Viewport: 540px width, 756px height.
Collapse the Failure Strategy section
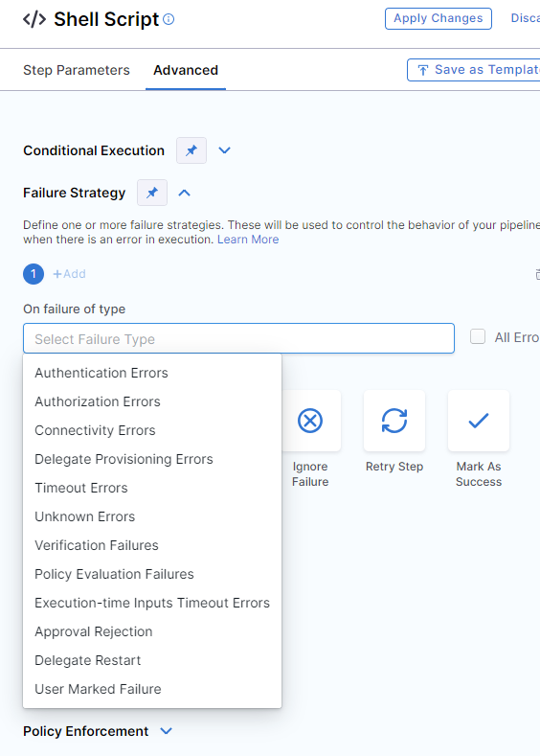pos(185,193)
